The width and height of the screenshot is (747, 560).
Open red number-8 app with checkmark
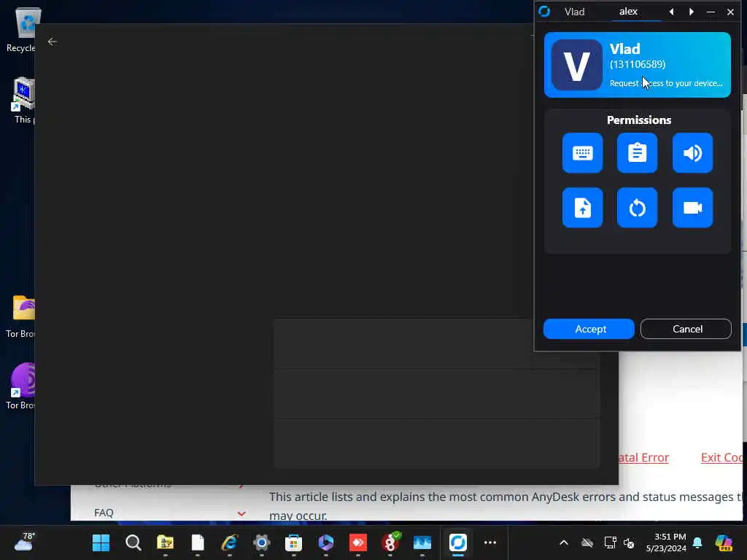(390, 542)
